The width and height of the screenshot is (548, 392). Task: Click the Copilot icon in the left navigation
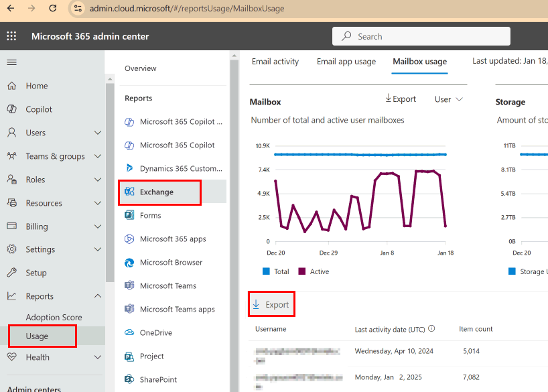12,109
